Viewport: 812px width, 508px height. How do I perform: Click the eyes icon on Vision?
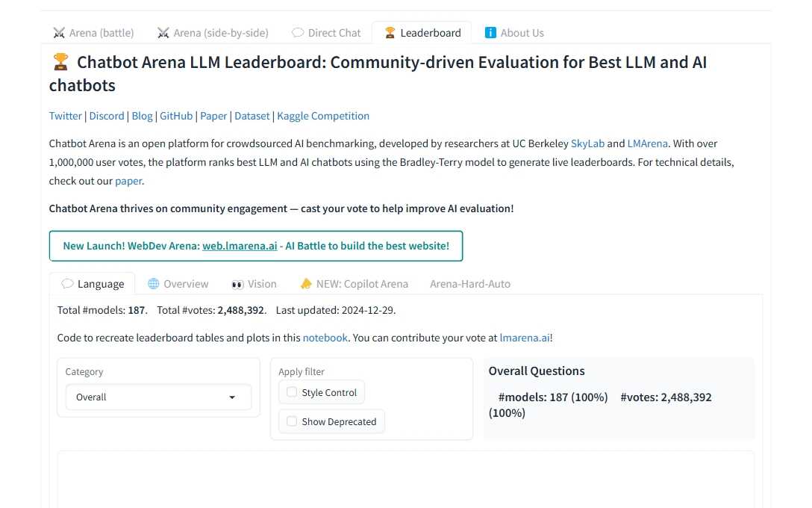[237, 284]
